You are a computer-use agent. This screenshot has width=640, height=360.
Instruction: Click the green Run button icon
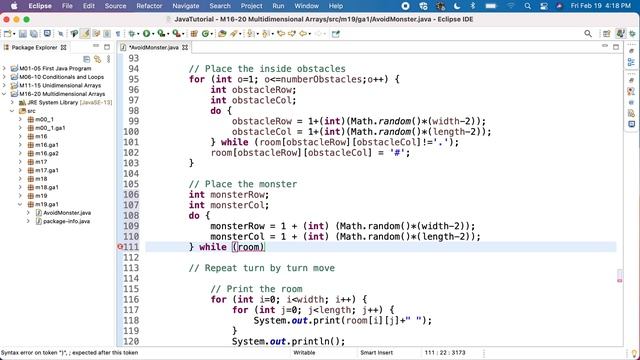point(146,34)
